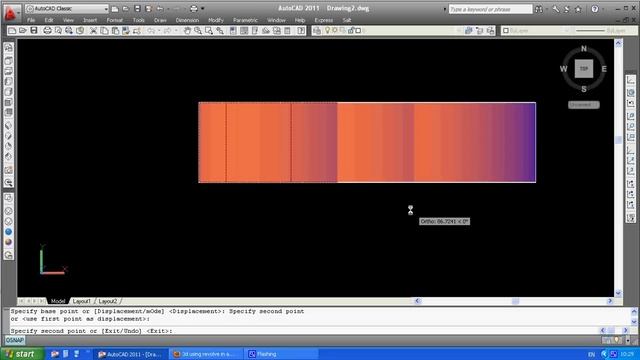Click the Cut scissors icon
This screenshot has width=640, height=360.
pyautogui.click(x=93, y=31)
